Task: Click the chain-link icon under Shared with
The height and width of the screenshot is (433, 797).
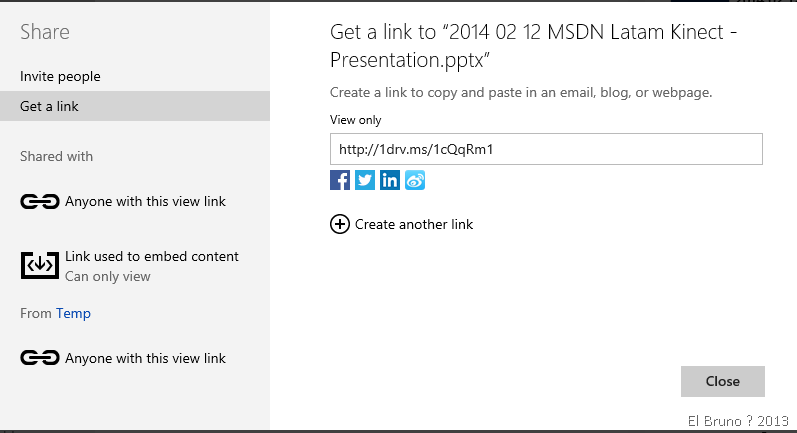Action: pyautogui.click(x=40, y=202)
